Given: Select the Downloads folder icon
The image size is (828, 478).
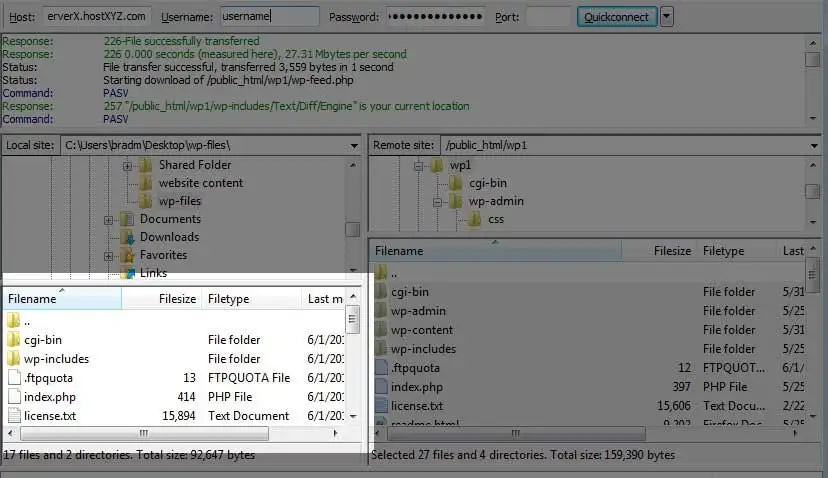Looking at the screenshot, I should coord(127,237).
